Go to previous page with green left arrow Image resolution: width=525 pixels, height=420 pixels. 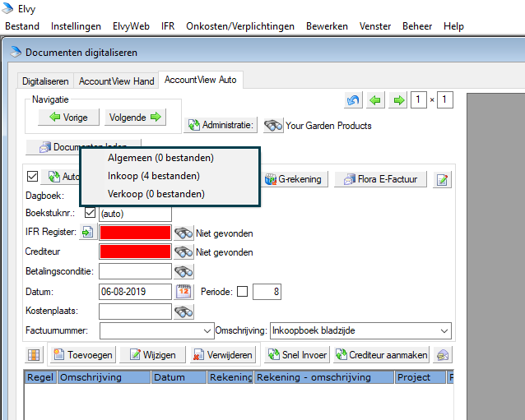pos(376,100)
